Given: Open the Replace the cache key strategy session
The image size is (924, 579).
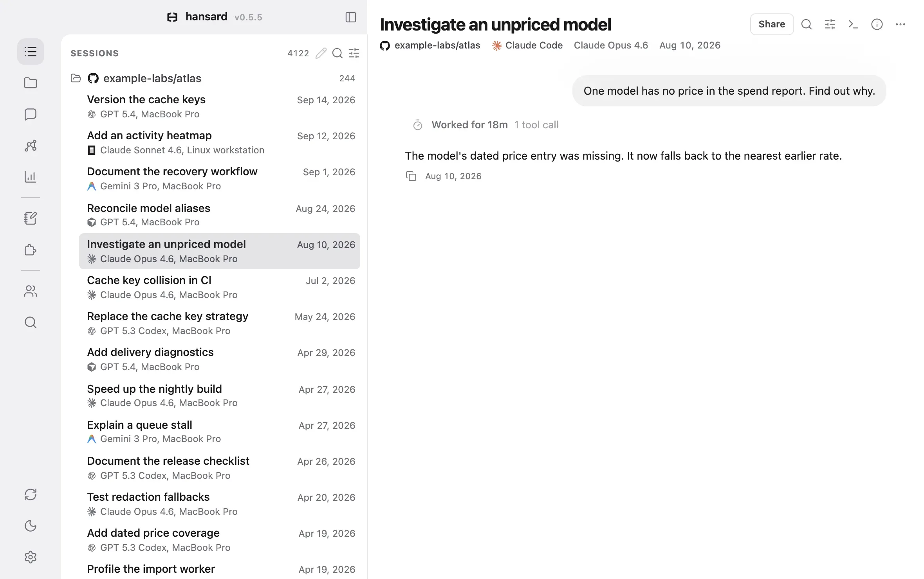Looking at the screenshot, I should (220, 323).
